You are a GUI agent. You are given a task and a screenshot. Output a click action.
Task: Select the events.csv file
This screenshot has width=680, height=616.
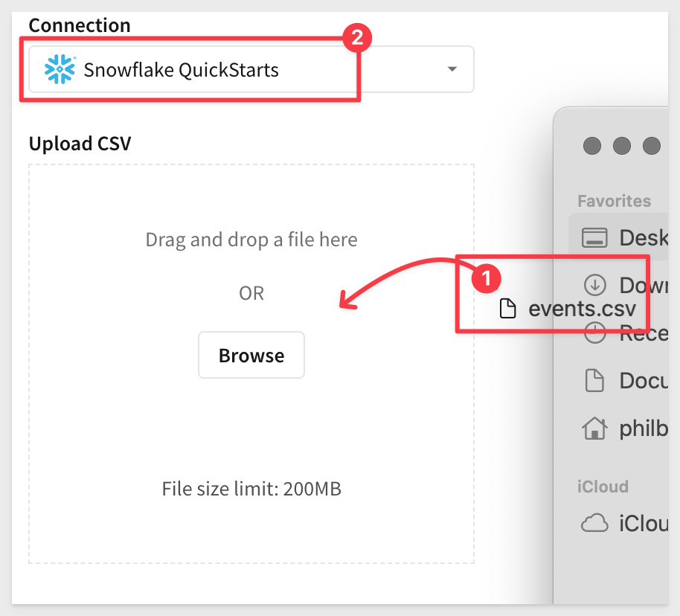tap(568, 309)
